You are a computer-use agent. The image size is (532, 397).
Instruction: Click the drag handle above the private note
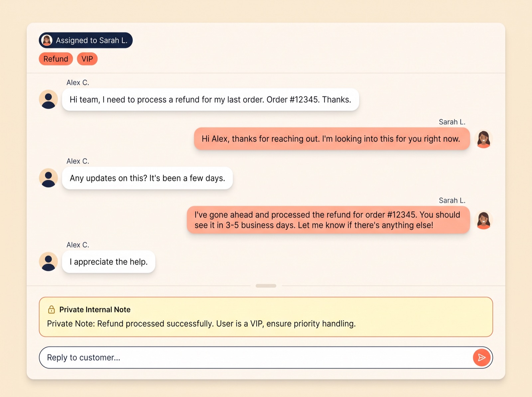coord(266,286)
